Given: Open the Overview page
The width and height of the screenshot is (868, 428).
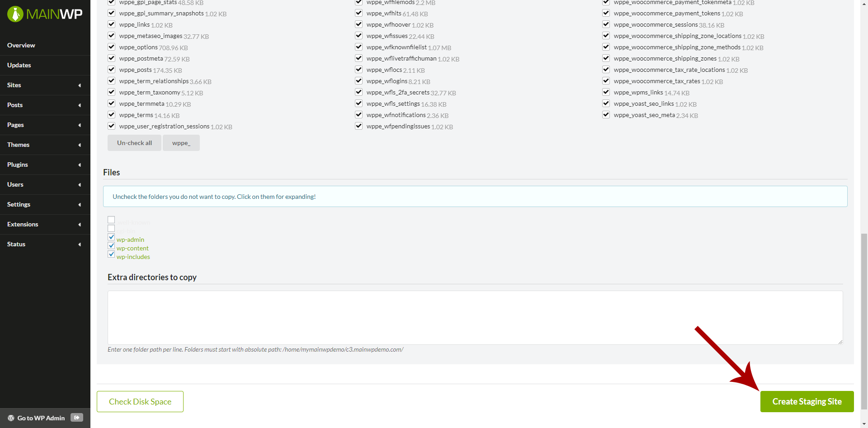Looking at the screenshot, I should click(x=21, y=45).
